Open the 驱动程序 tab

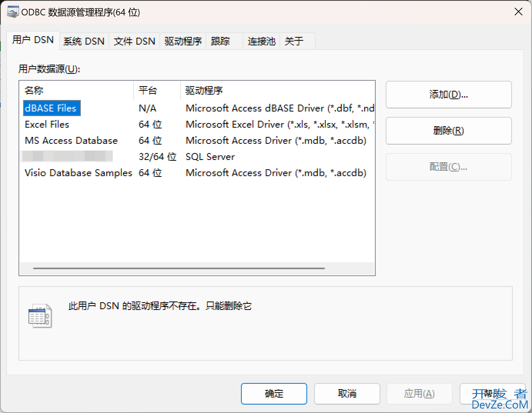183,41
